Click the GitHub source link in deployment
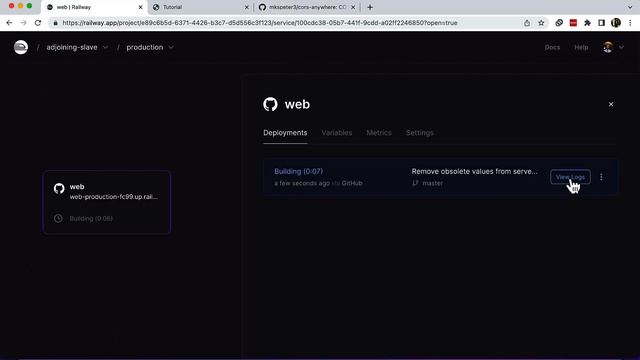The image size is (640, 360). (x=352, y=183)
